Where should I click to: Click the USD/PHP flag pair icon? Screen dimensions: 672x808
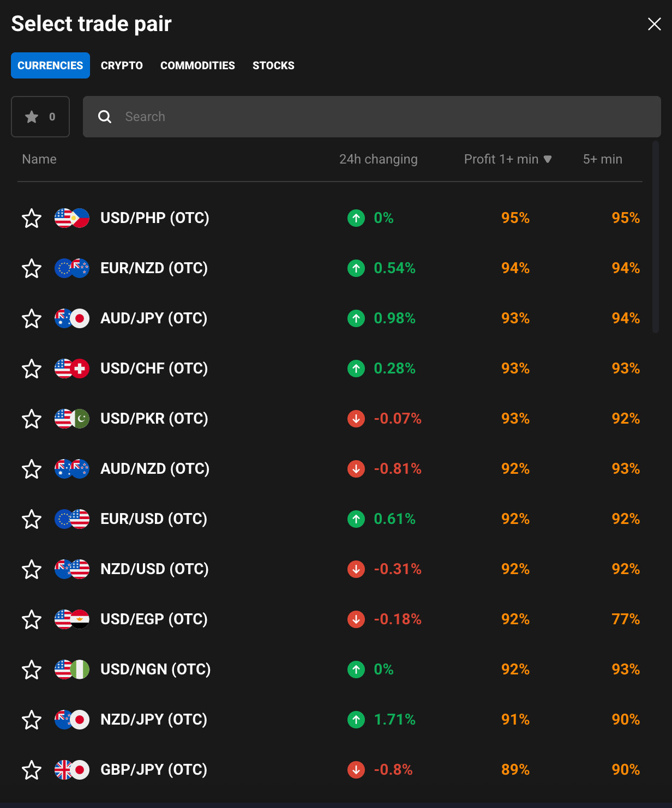72,218
